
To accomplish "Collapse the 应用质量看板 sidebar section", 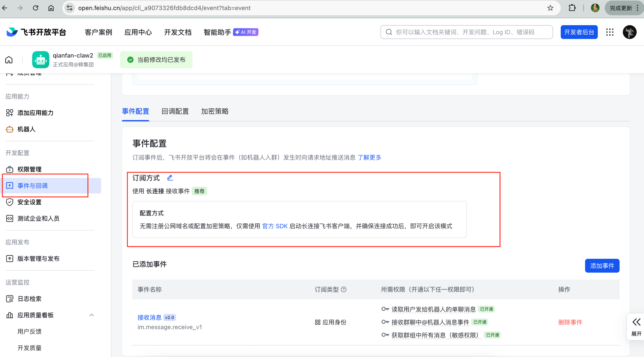I will [91, 315].
